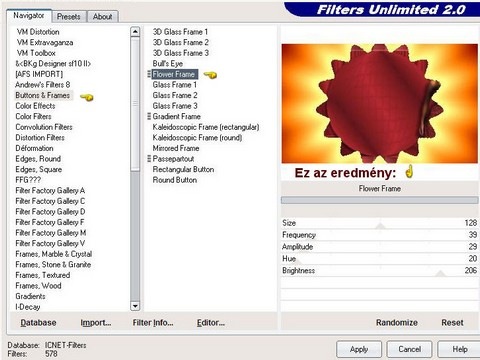Select Andrew's Filters 8 category

(43, 85)
